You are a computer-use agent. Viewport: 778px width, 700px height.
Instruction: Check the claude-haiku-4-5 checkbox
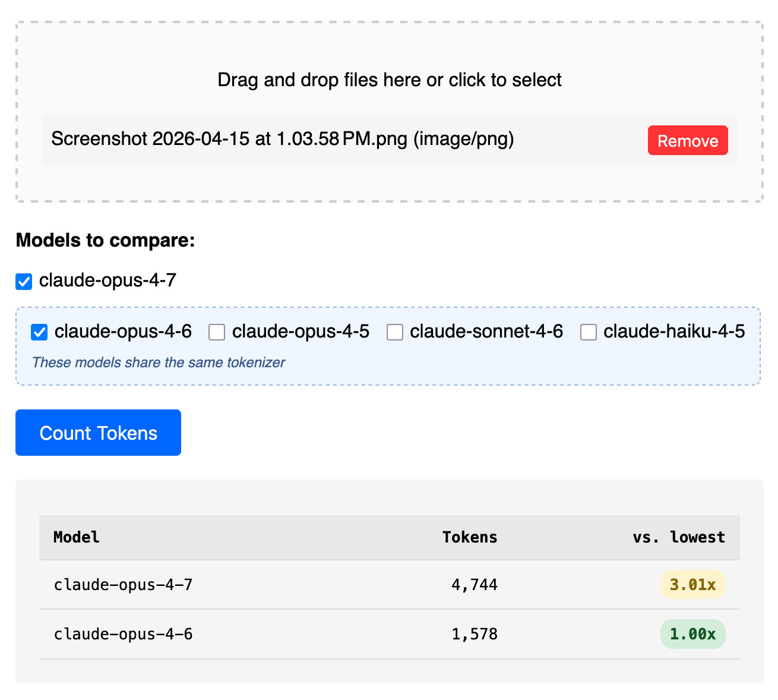click(589, 332)
